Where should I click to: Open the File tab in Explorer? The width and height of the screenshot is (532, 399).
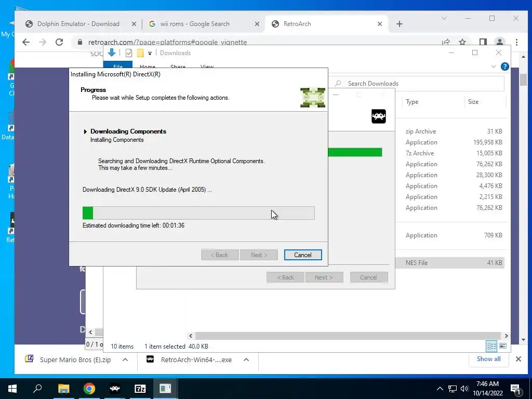click(x=118, y=65)
